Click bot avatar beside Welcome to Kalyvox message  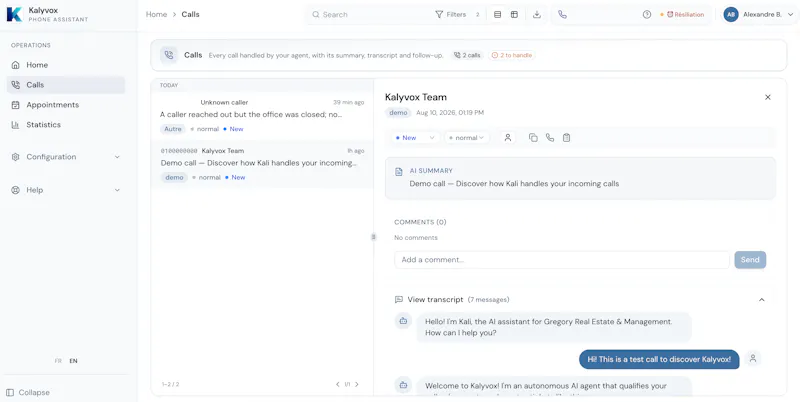(403, 385)
